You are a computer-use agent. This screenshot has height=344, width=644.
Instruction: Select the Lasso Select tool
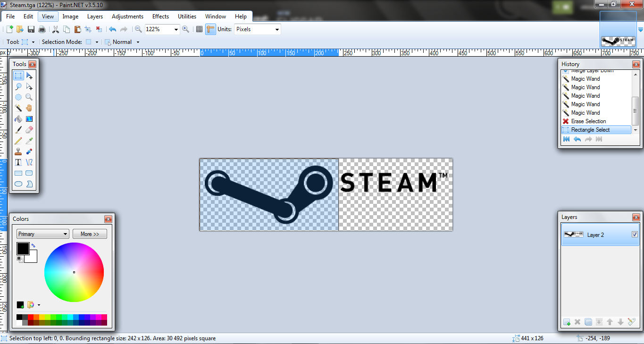(x=18, y=86)
